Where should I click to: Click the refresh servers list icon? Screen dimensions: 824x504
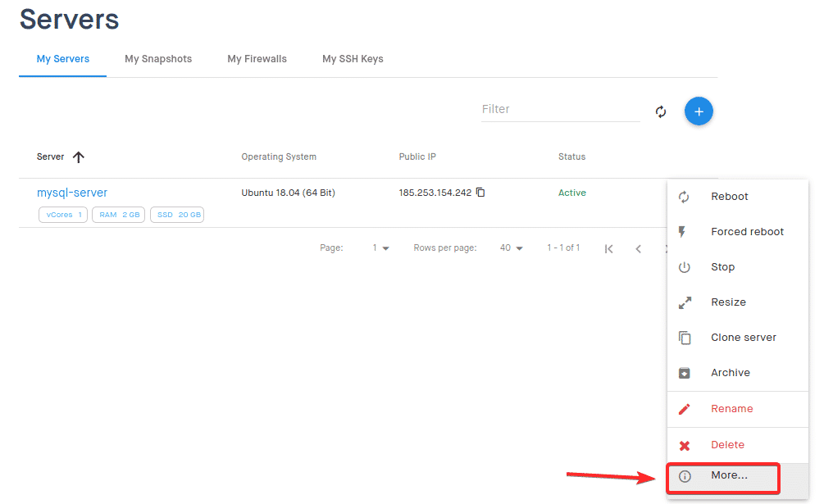661,111
